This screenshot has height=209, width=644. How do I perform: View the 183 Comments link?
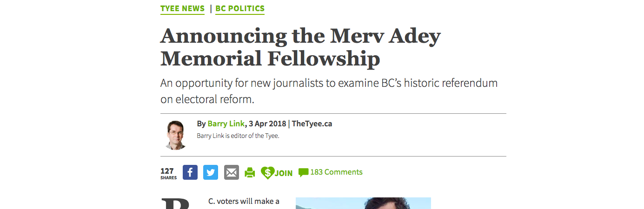pyautogui.click(x=336, y=172)
